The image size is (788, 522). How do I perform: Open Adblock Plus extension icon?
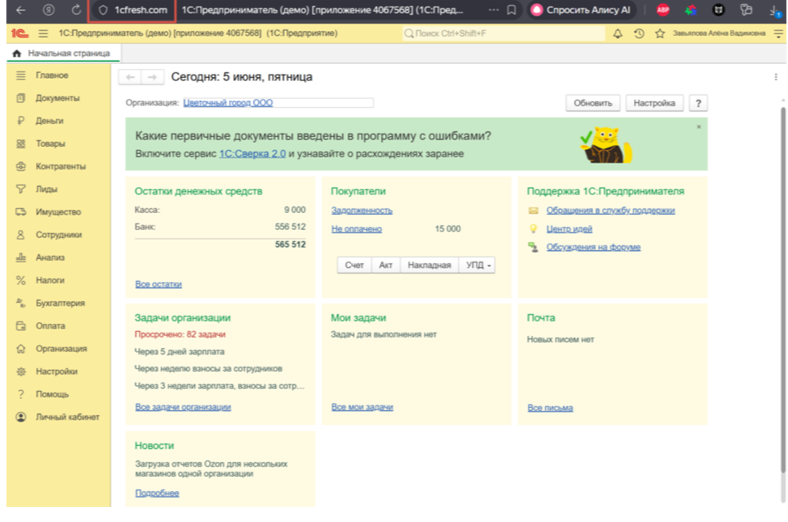coord(663,10)
